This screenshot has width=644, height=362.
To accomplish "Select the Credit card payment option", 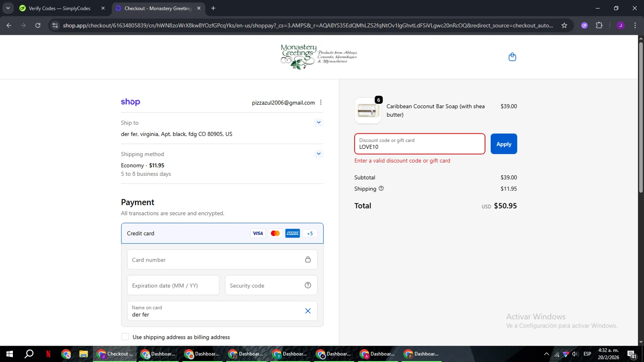I will point(222,233).
